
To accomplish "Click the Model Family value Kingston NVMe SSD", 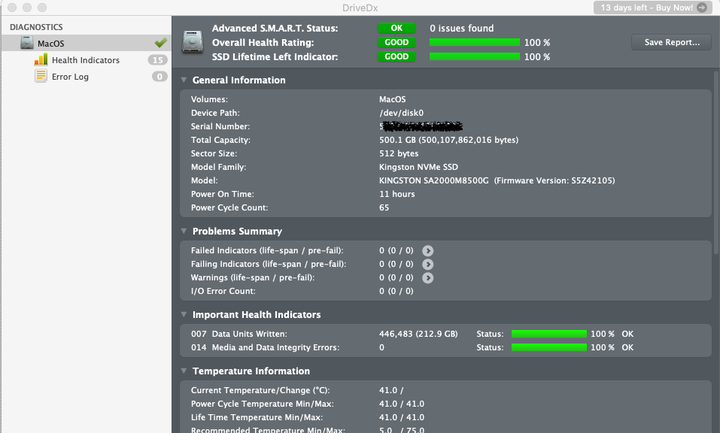I will (418, 167).
